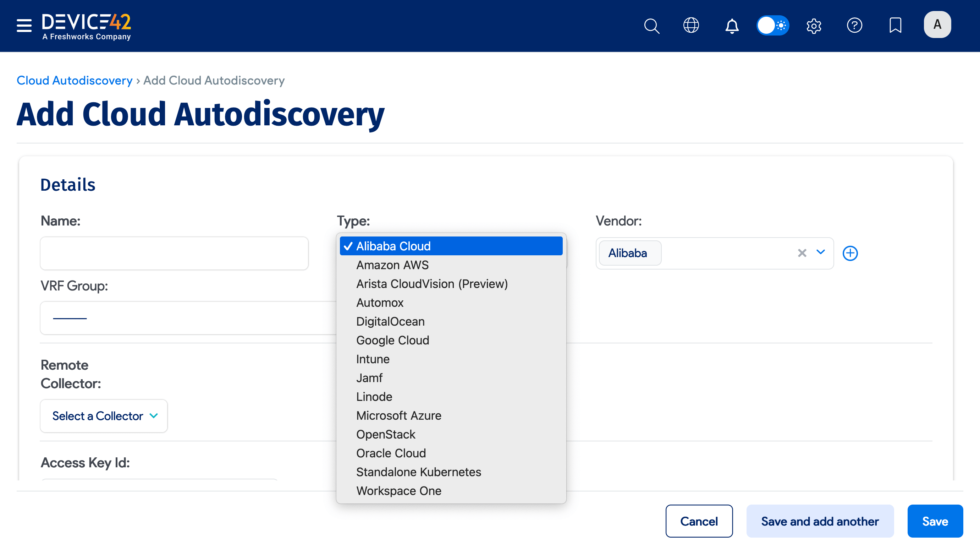Cancel the Add Cloud Autodiscovery form
Image resolution: width=980 pixels, height=544 pixels.
pyautogui.click(x=699, y=521)
